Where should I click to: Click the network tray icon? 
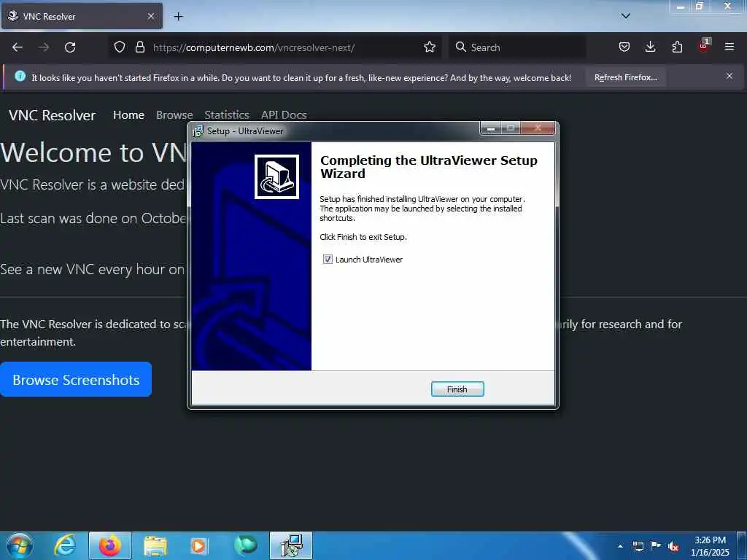pyautogui.click(x=638, y=546)
